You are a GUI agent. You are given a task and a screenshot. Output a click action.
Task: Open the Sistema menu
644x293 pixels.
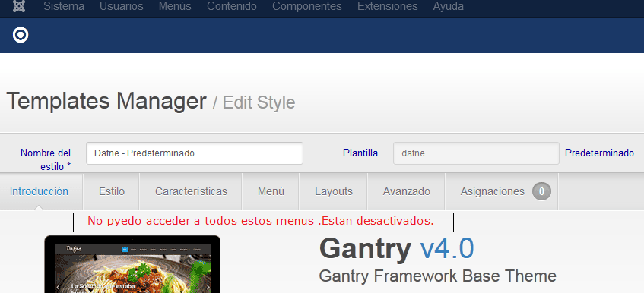(64, 7)
